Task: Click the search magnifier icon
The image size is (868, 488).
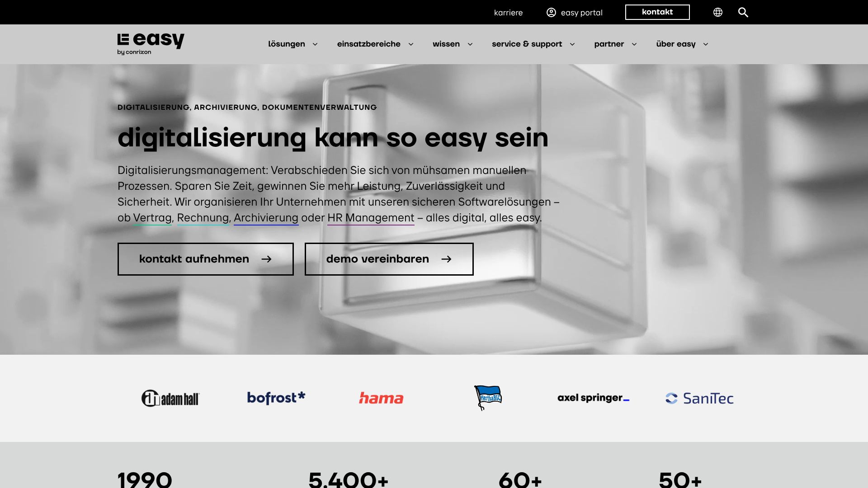Action: click(743, 12)
